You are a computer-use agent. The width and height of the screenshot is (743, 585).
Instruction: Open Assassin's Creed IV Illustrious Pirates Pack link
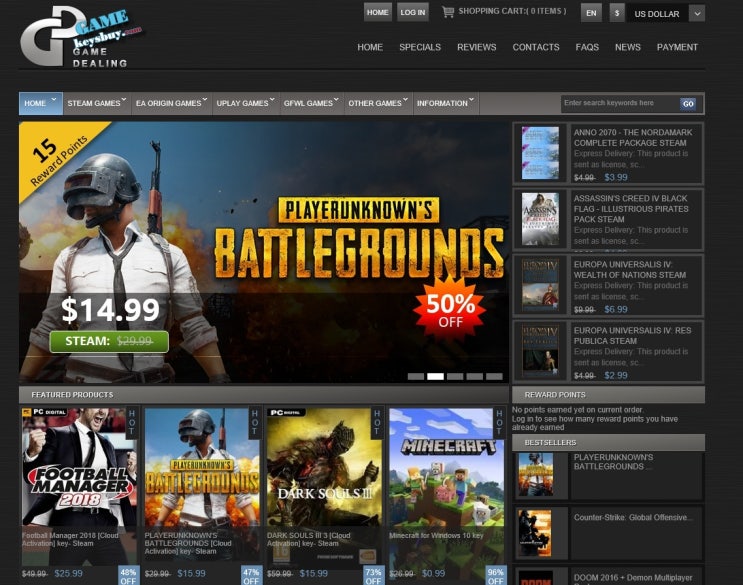coord(631,208)
